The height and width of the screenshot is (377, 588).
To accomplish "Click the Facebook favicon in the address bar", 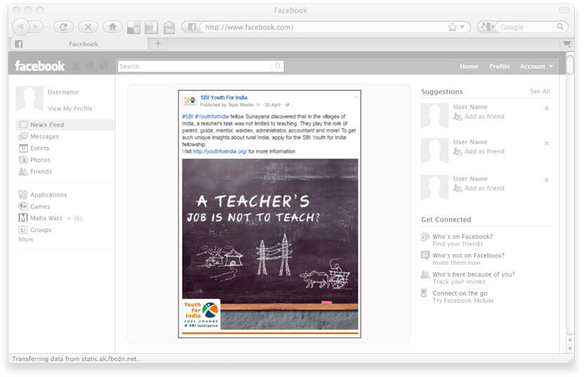I will click(192, 27).
